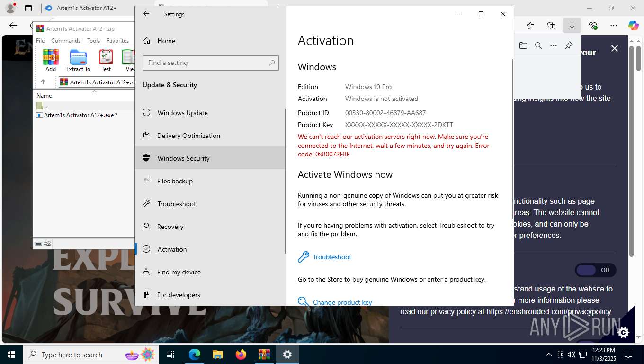Open Edge settings and more menu
The image size is (644, 364).
coord(614,26)
